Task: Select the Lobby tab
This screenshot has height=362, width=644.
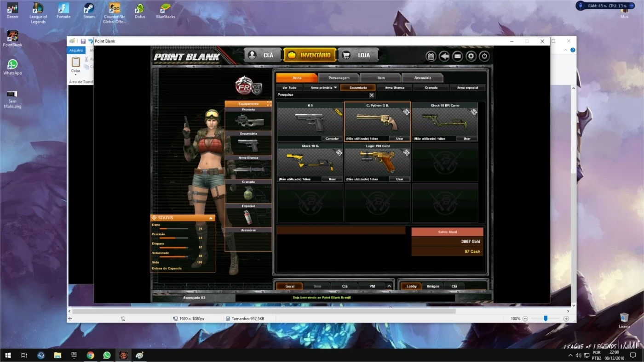Action: [411, 286]
